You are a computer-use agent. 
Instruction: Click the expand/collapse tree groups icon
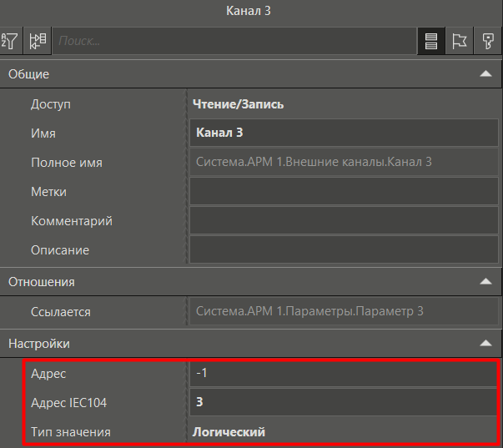[x=38, y=40]
